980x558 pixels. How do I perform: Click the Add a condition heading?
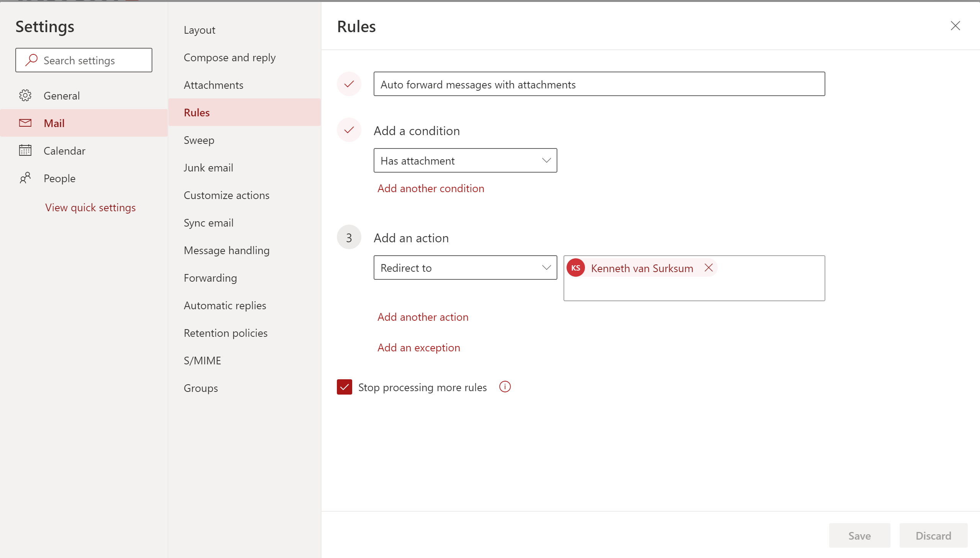[x=416, y=131]
